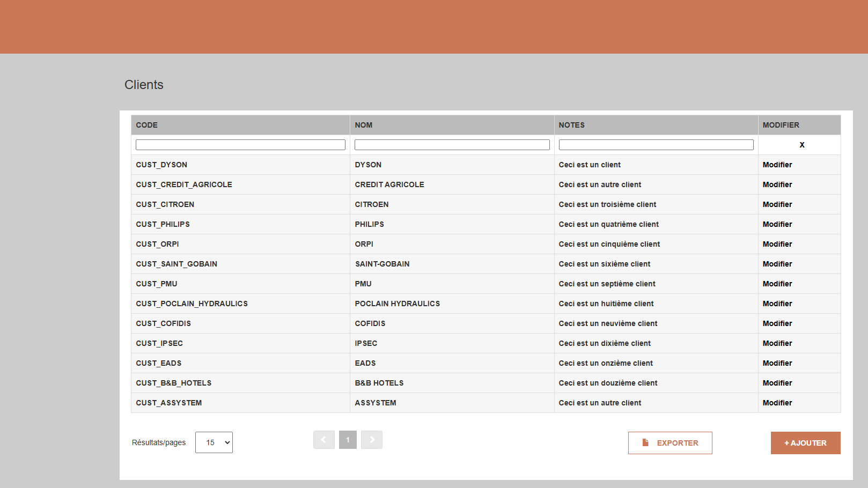
Task: Select the CUST_EADS code cell
Action: [x=240, y=363]
